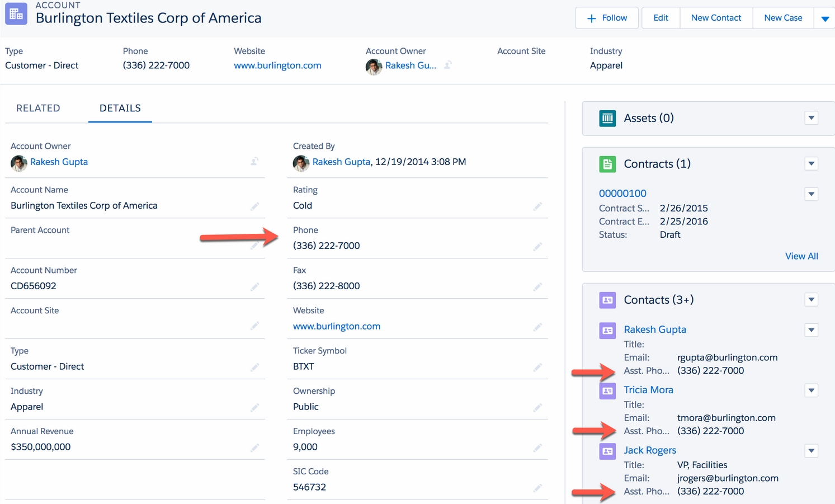Click contact icon beside Tricia Mora

(607, 390)
